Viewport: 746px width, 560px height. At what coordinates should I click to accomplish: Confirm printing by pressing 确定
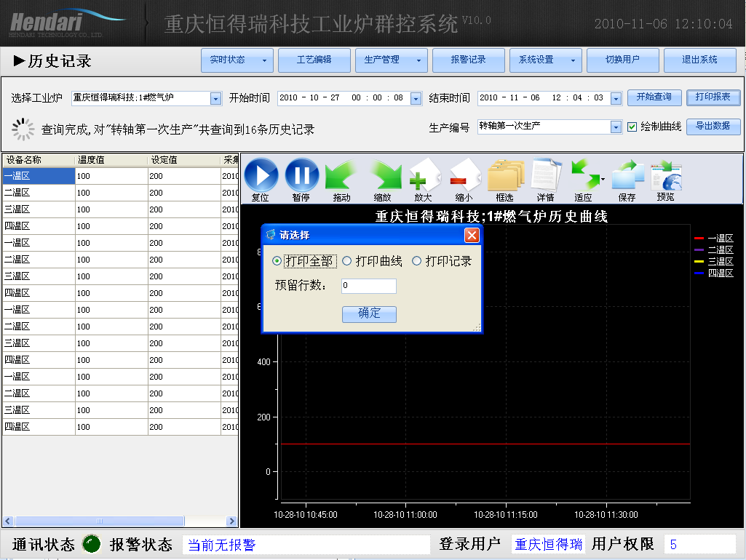point(368,314)
